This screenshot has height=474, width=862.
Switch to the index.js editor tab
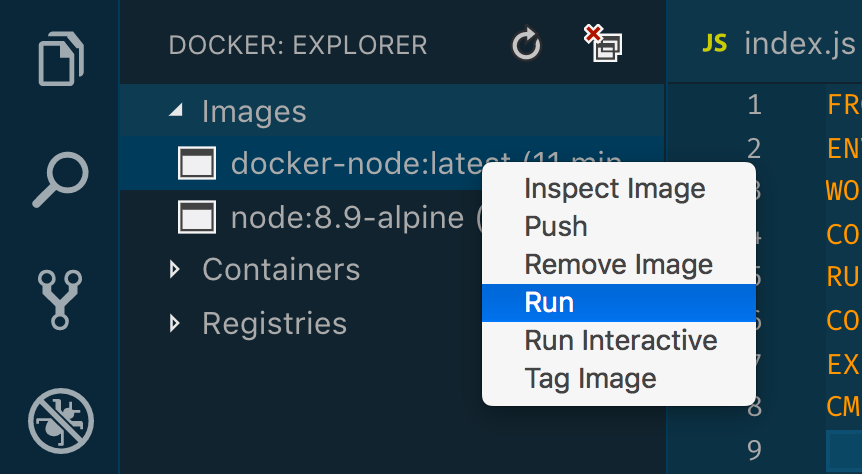(778, 43)
